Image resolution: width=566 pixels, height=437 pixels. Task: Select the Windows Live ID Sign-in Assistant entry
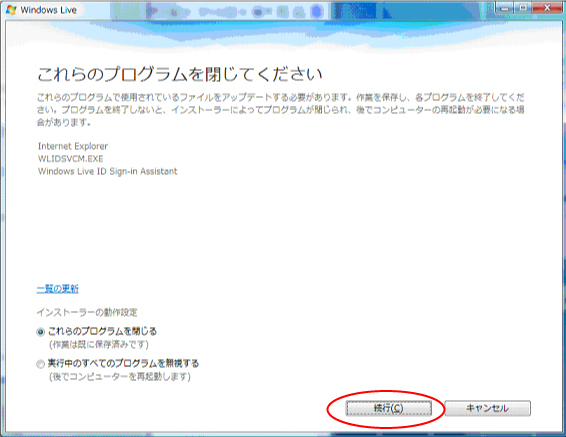pos(108,171)
